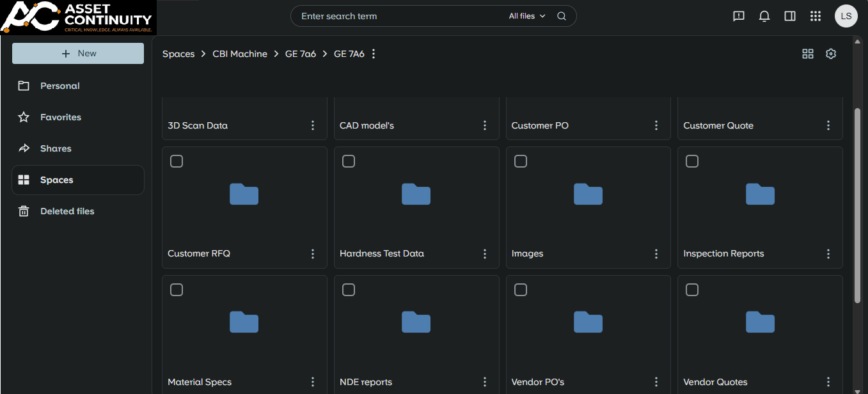Open the LS user avatar menu

click(x=846, y=16)
